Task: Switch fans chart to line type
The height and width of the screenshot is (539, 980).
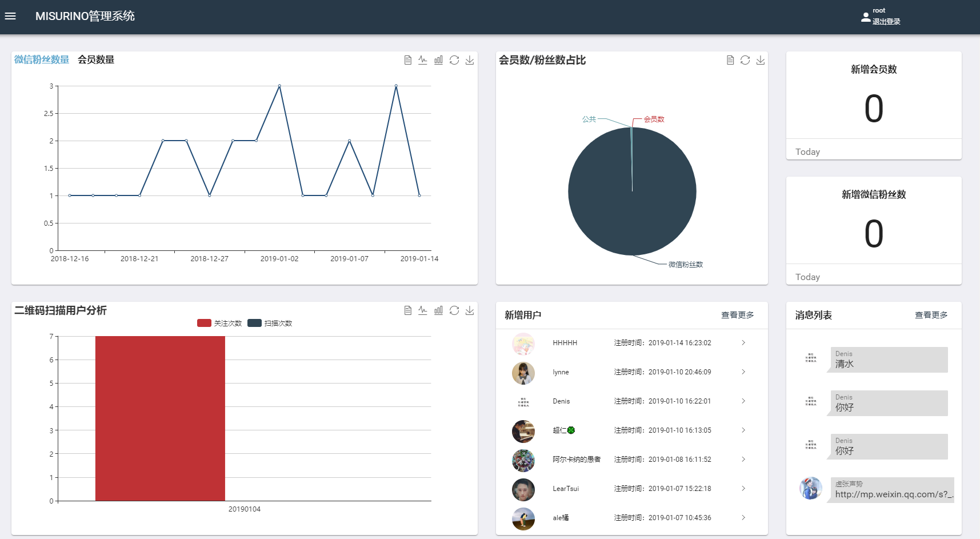Action: click(423, 60)
